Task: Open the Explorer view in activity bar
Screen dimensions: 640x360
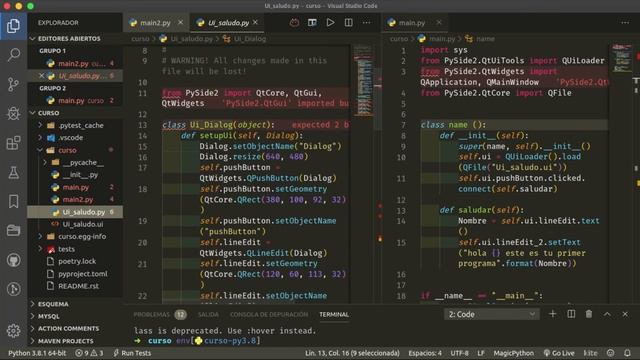Action: 13,26
